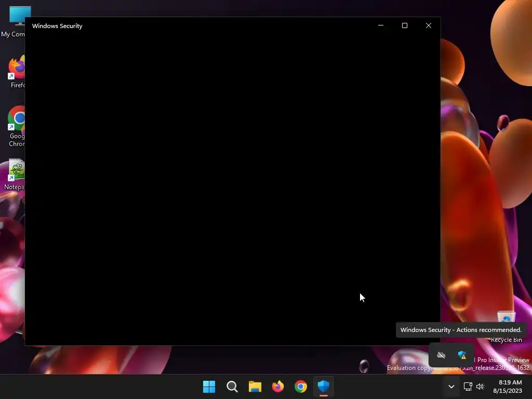Select Windows Security taskbar icon
The height and width of the screenshot is (399, 532).
click(324, 387)
